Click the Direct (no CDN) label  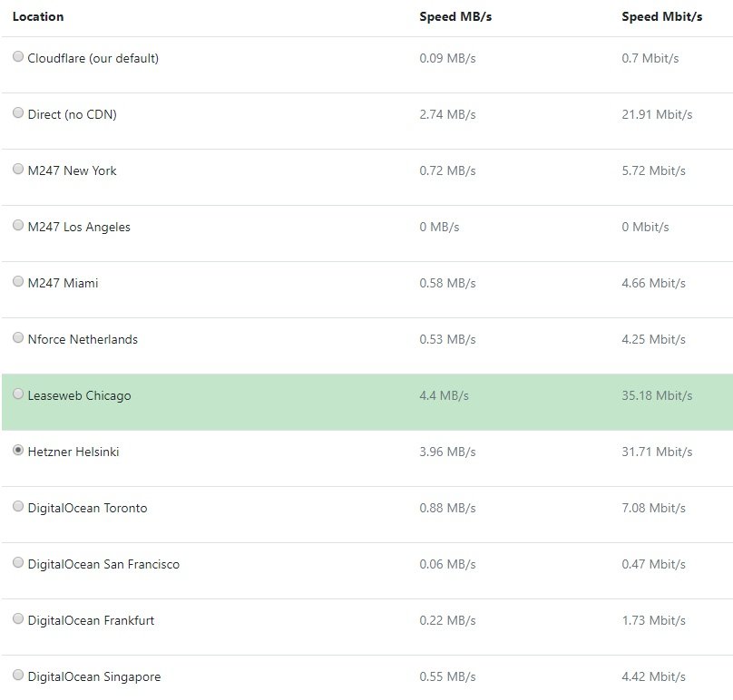coord(73,114)
